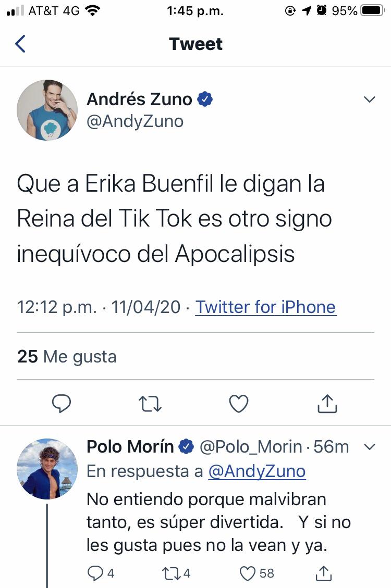Tap the battery indicator in status bar
391x588 pixels.
[372, 10]
